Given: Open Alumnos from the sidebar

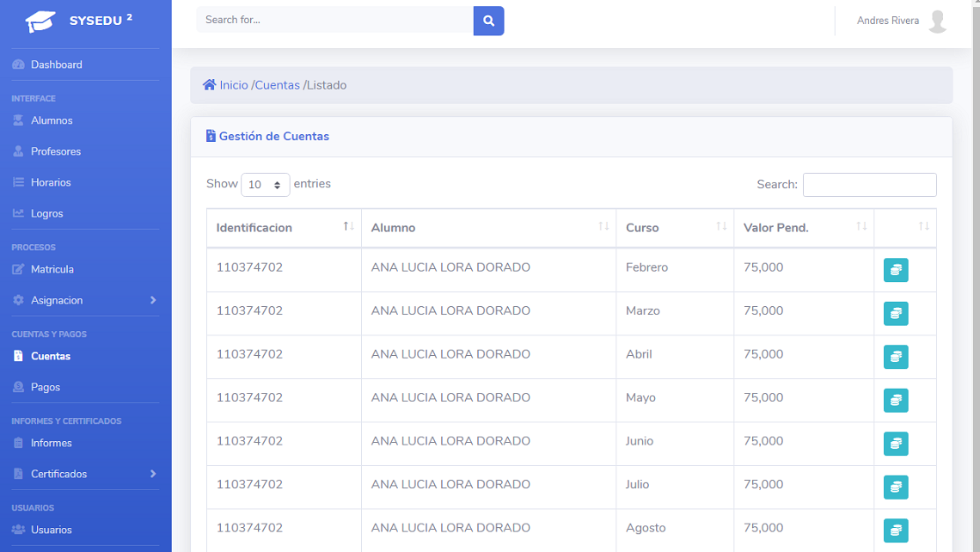Looking at the screenshot, I should click(52, 120).
